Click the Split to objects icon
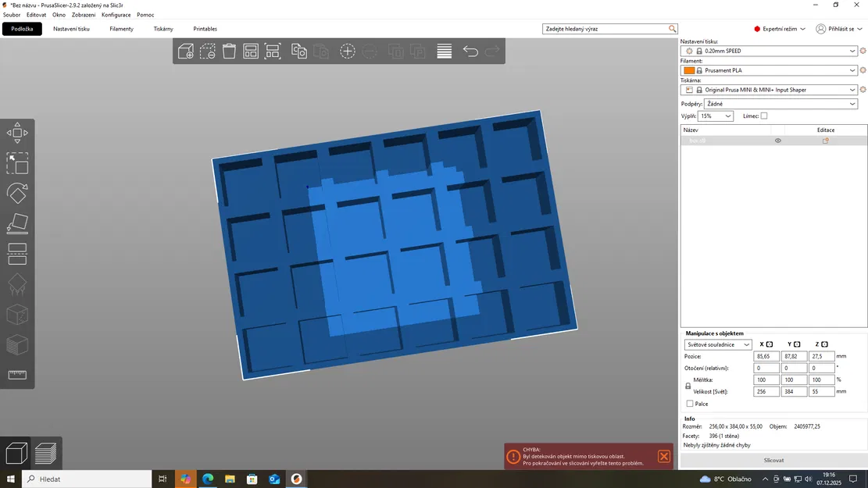 395,51
